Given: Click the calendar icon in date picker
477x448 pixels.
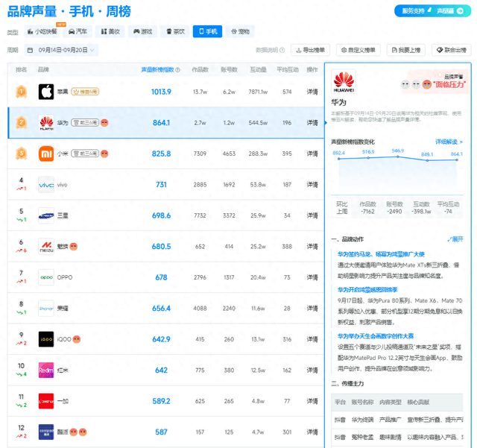Looking at the screenshot, I should 30,50.
